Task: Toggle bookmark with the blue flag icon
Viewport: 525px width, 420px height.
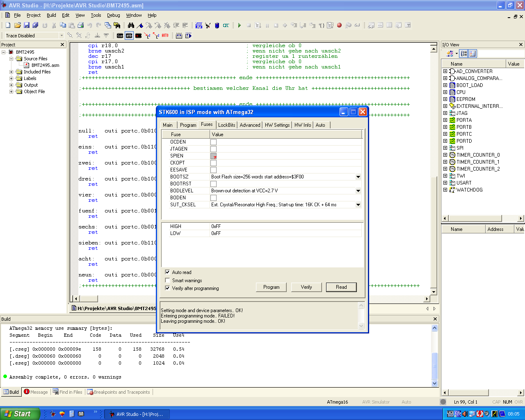Action: pos(140,25)
